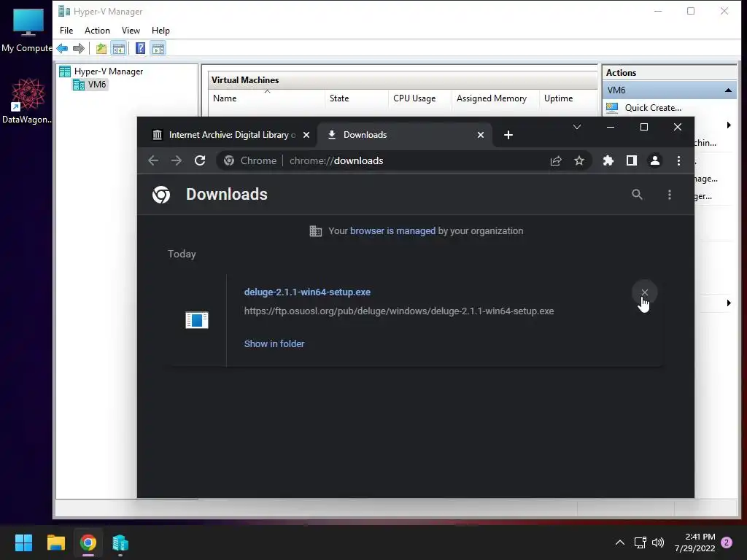Open the File menu in Hyper-V Manager

[x=66, y=31]
